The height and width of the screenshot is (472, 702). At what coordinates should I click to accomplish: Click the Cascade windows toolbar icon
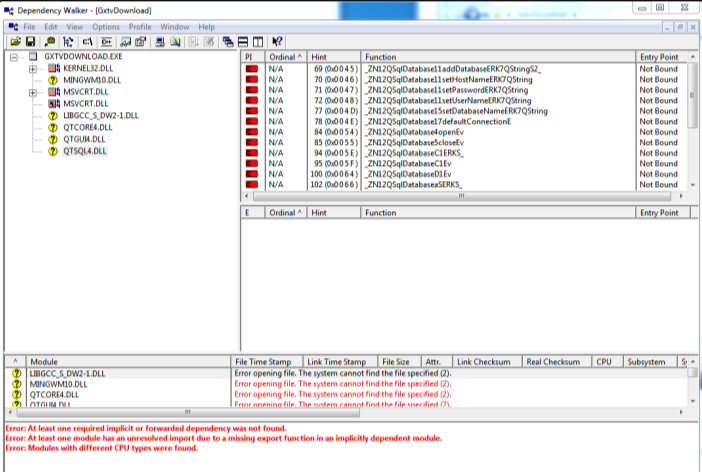[228, 42]
